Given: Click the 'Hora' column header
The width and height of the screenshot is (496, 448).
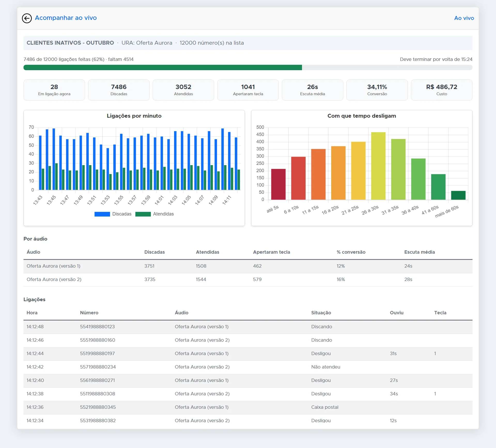Looking at the screenshot, I should tap(32, 313).
